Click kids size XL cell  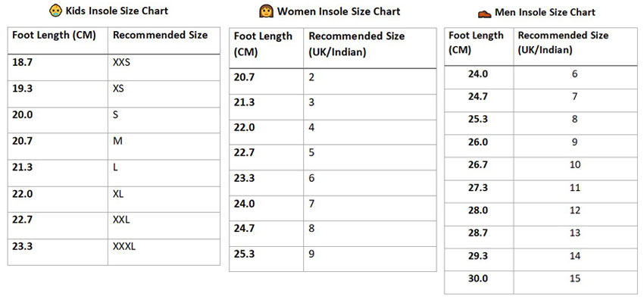pos(119,194)
